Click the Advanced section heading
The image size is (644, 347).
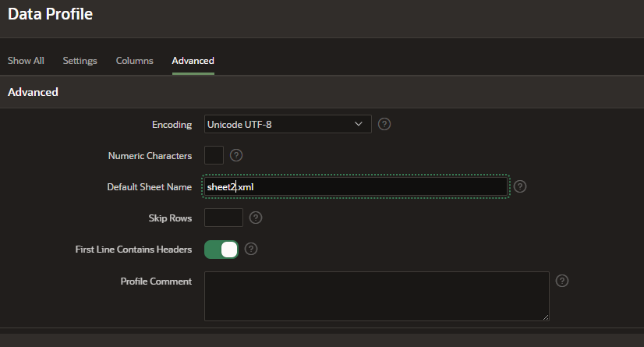tap(33, 92)
